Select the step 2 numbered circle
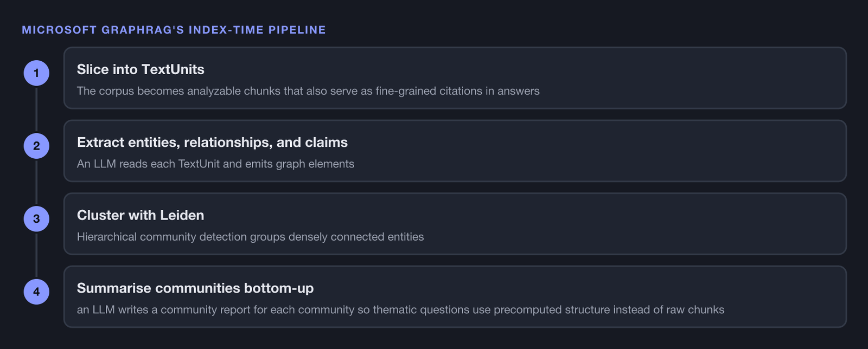Image resolution: width=868 pixels, height=349 pixels. click(36, 146)
